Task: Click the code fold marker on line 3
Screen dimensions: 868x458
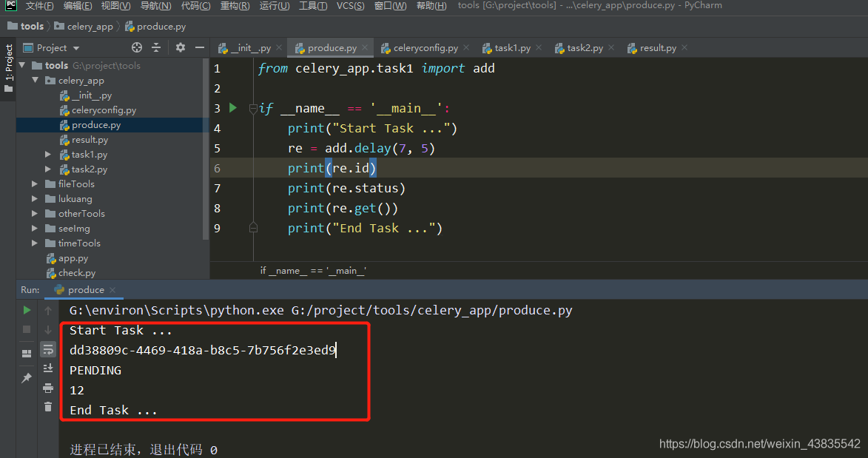Action: [x=253, y=109]
